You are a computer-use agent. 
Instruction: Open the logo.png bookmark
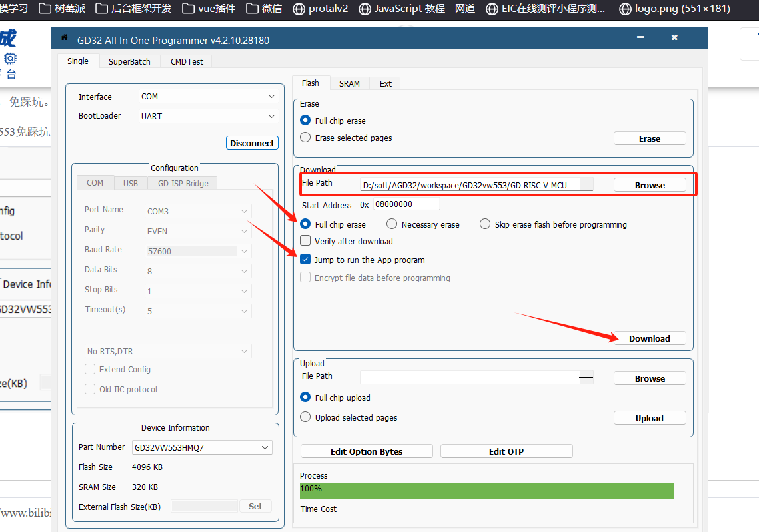[x=674, y=9]
